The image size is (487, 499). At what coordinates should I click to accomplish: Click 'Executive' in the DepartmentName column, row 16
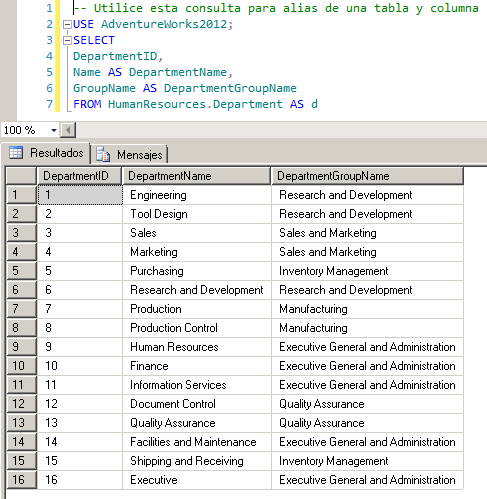point(197,480)
